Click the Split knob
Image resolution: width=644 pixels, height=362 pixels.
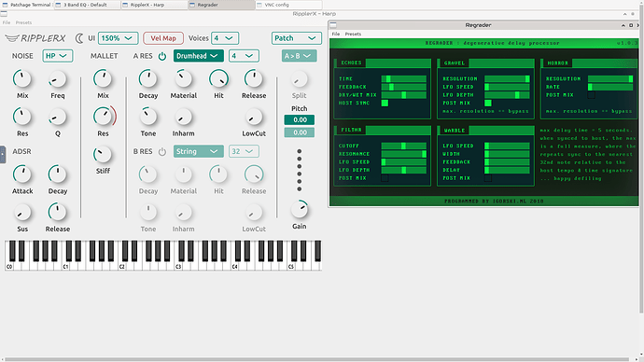[x=299, y=78]
